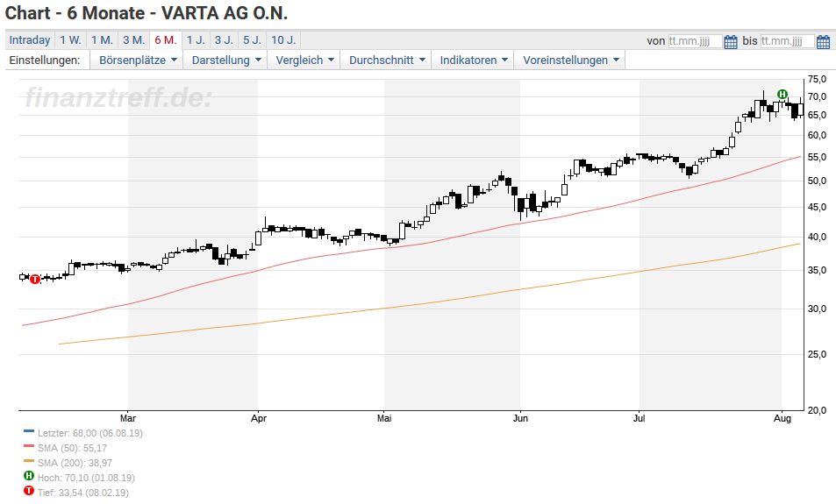This screenshot has height=504, width=836.
Task: Click the 'Einstellungen:' label
Action: (x=44, y=60)
